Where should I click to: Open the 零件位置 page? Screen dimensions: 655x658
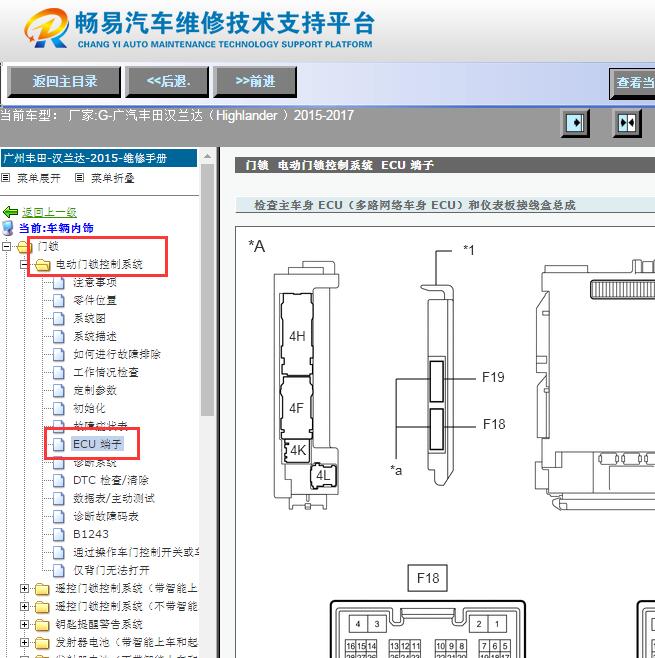pos(95,300)
